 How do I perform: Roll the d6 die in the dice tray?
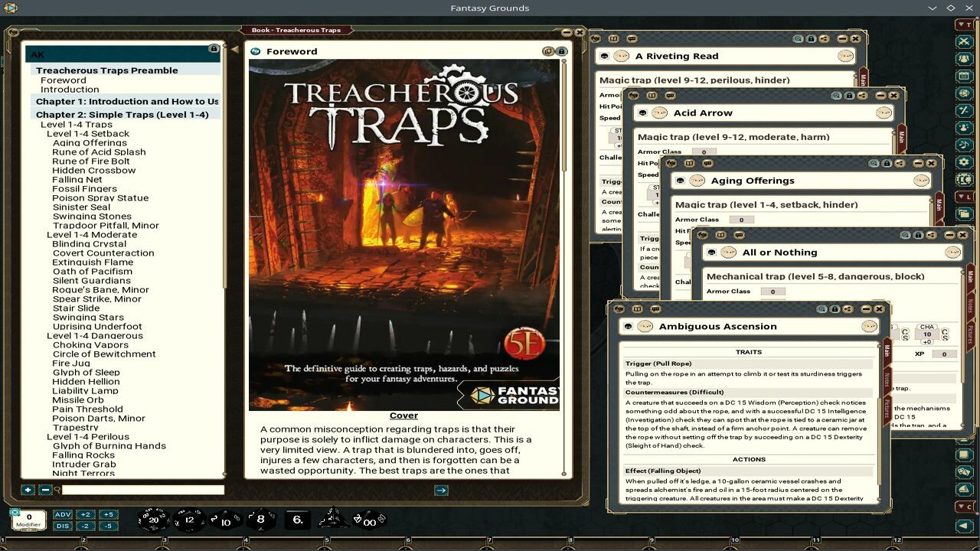297,518
